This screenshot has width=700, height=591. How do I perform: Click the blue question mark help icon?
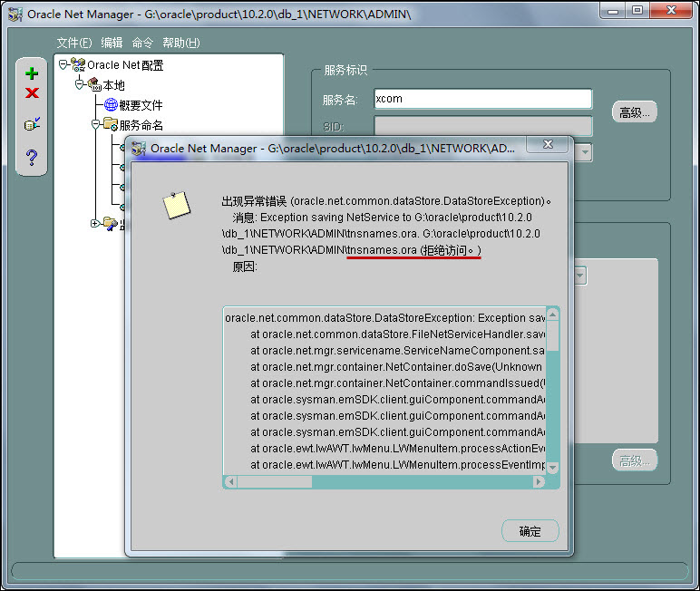pyautogui.click(x=32, y=157)
